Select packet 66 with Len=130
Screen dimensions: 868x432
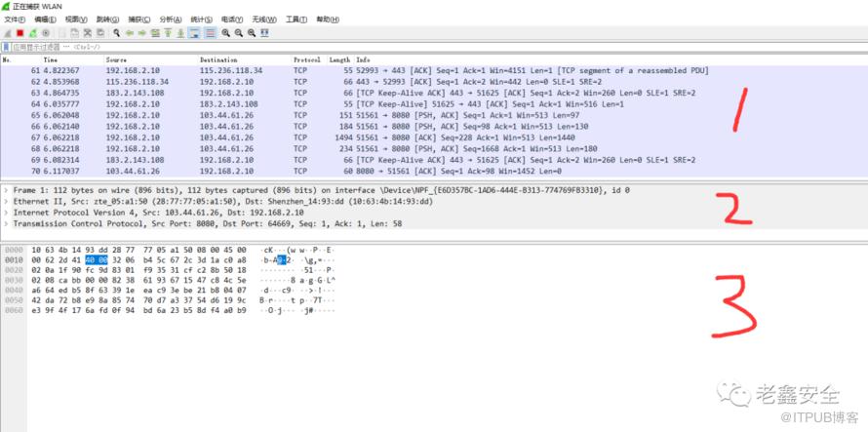(x=434, y=126)
